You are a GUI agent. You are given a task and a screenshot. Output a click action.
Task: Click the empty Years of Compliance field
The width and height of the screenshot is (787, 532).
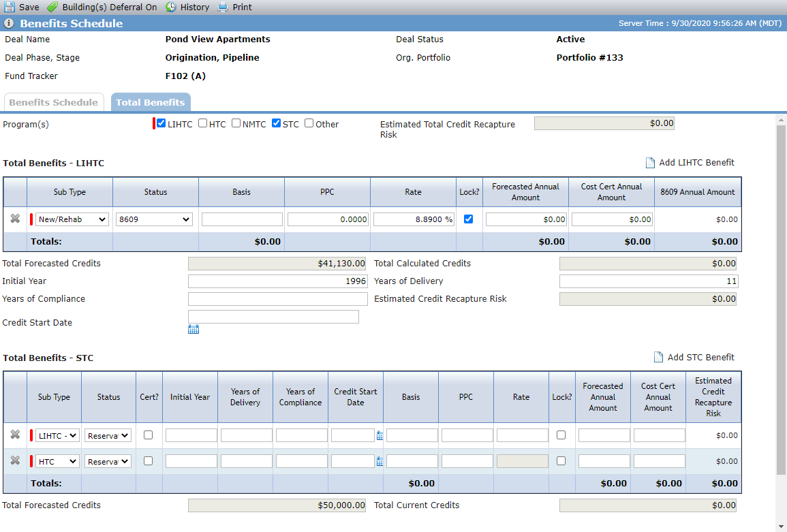(x=277, y=299)
